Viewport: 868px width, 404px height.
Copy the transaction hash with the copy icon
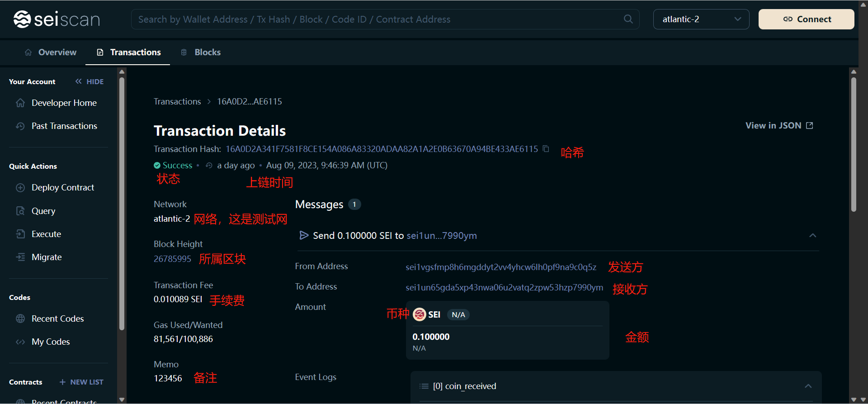pos(546,148)
